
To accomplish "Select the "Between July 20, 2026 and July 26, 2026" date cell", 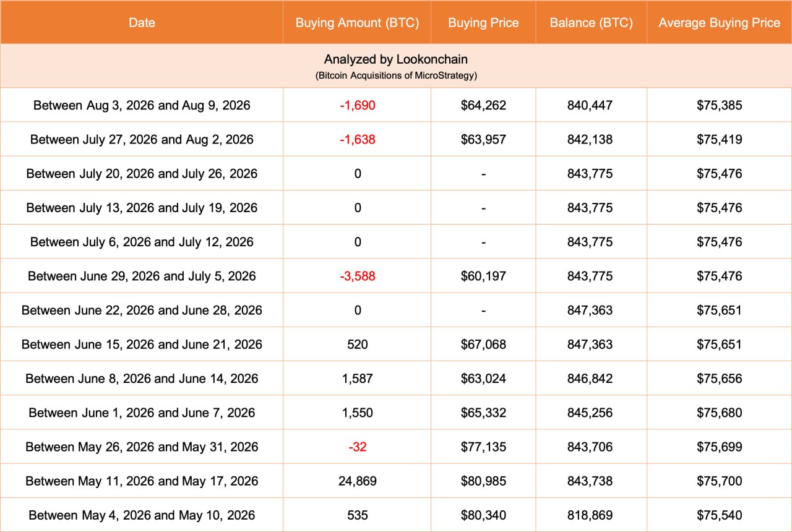I will click(x=142, y=173).
